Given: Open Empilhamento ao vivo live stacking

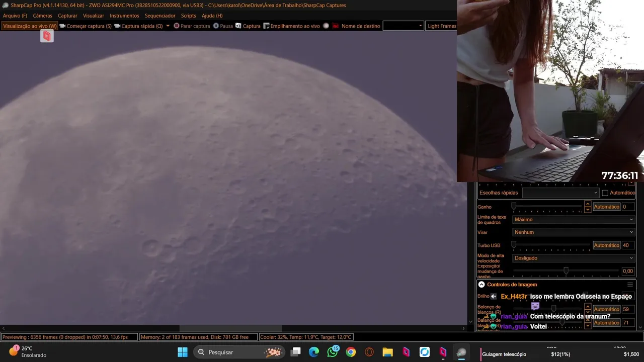Looking at the screenshot, I should click(x=291, y=26).
